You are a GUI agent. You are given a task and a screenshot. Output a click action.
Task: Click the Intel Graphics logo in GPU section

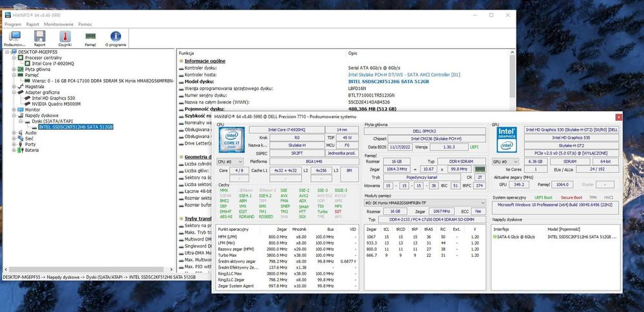pyautogui.click(x=507, y=140)
